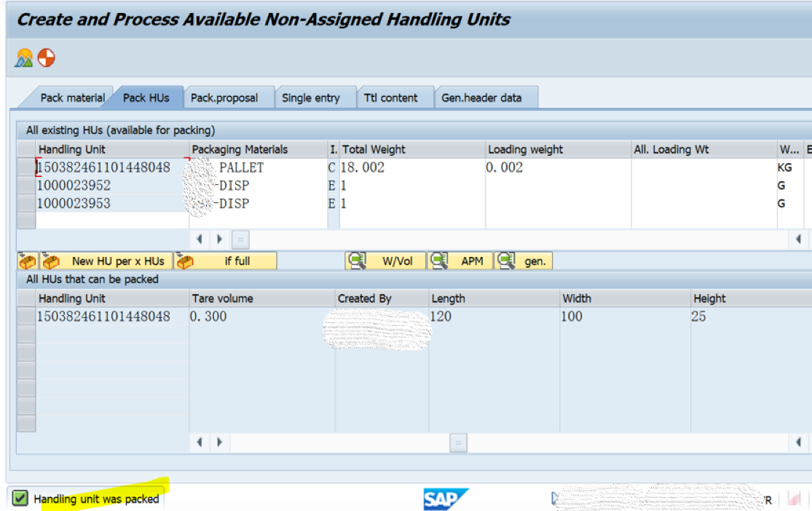This screenshot has height=511, width=812.
Task: Select upper table row 150382461101448048 PALLET
Action: [x=26, y=167]
